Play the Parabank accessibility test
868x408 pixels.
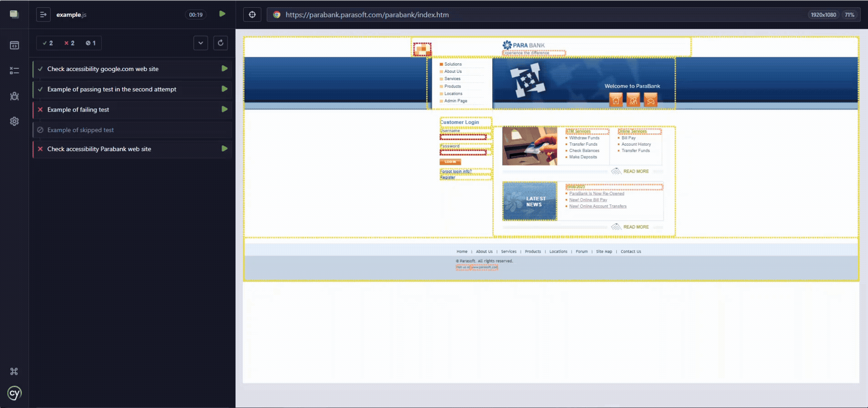(x=225, y=148)
